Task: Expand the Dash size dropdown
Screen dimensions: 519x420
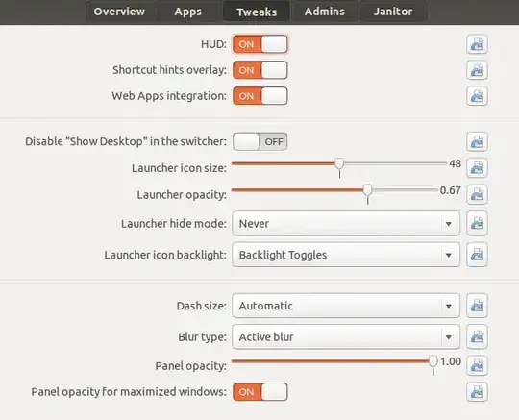Action: point(346,306)
